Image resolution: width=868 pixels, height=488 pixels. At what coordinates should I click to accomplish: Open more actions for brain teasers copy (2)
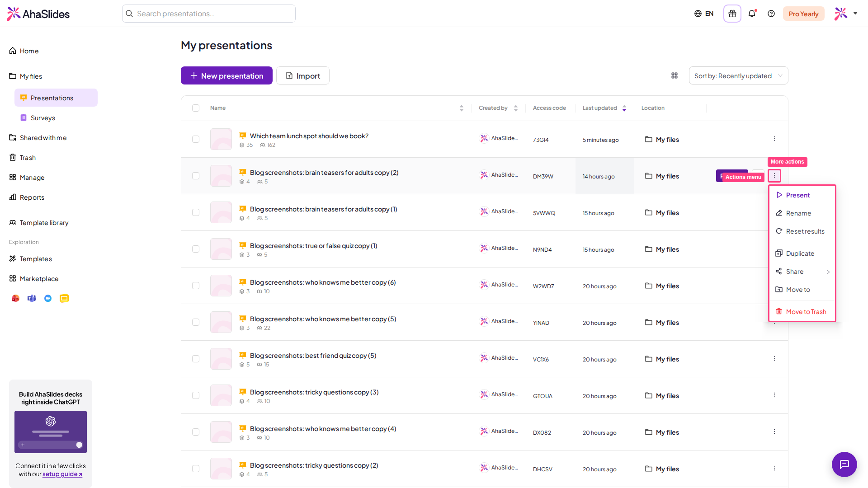pos(774,175)
